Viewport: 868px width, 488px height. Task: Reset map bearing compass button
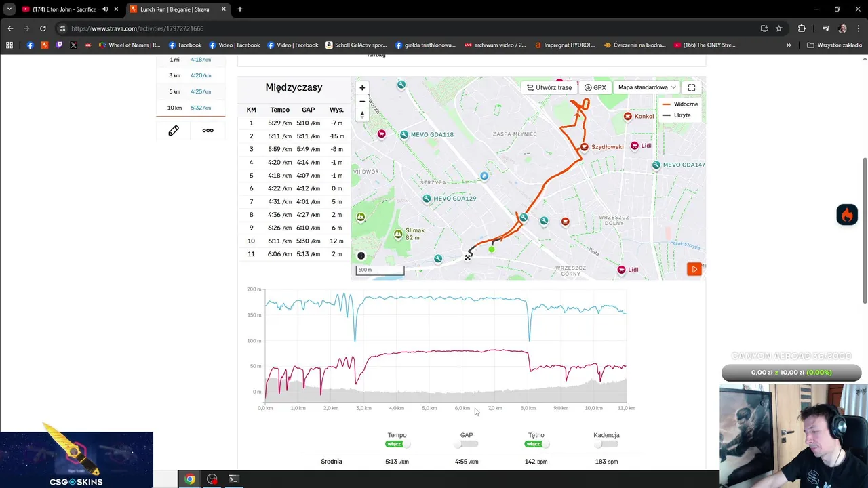pos(362,115)
